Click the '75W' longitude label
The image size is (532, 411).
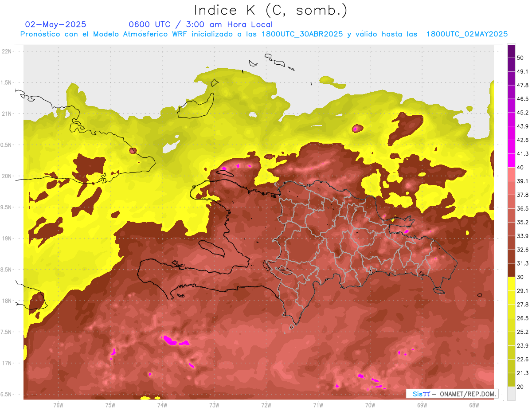pos(110,405)
